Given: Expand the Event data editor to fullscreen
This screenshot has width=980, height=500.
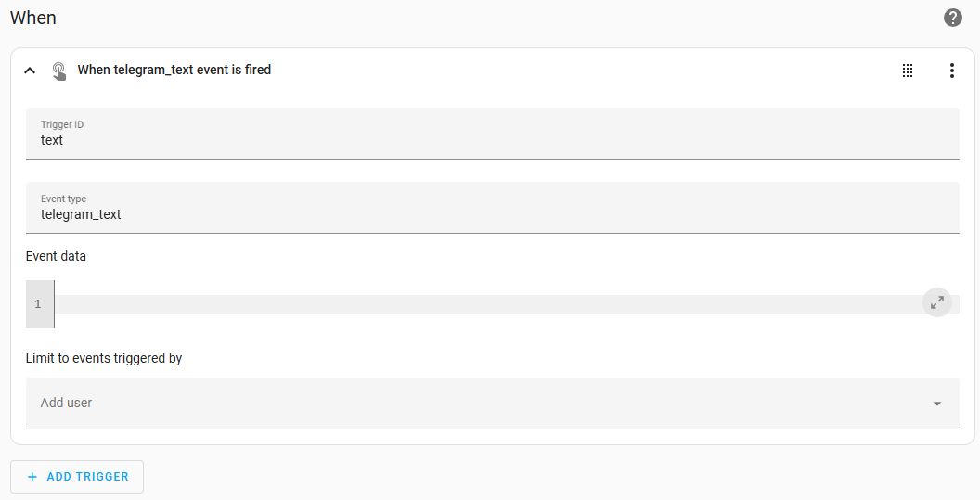Looking at the screenshot, I should pos(937,302).
